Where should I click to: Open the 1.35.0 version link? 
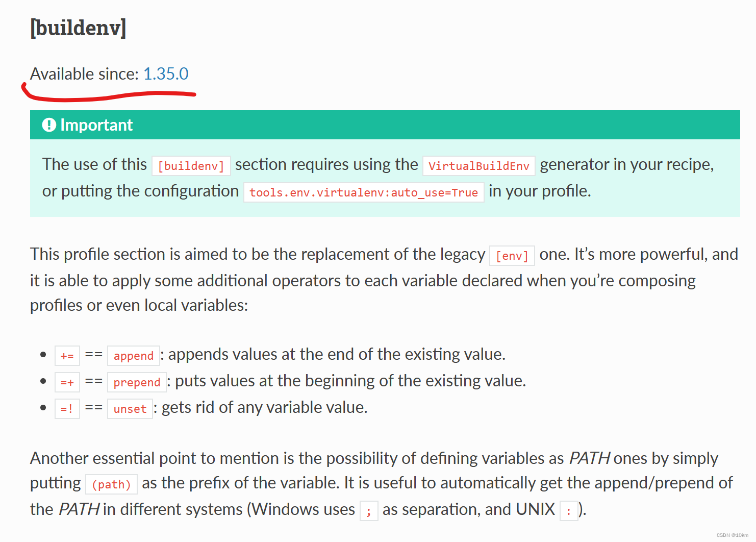point(166,74)
